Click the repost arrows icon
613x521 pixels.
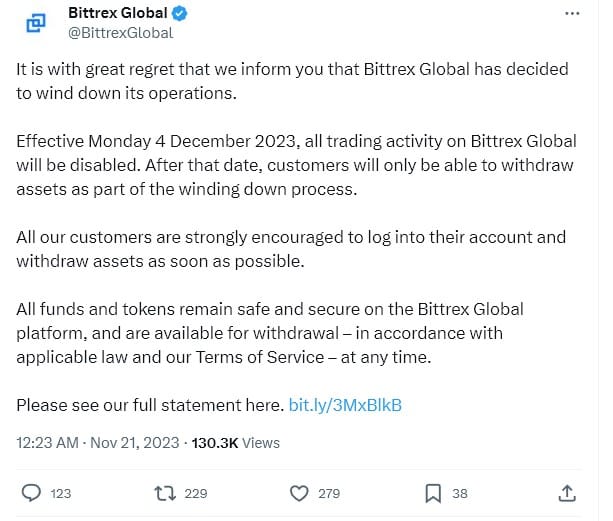pyautogui.click(x=164, y=492)
